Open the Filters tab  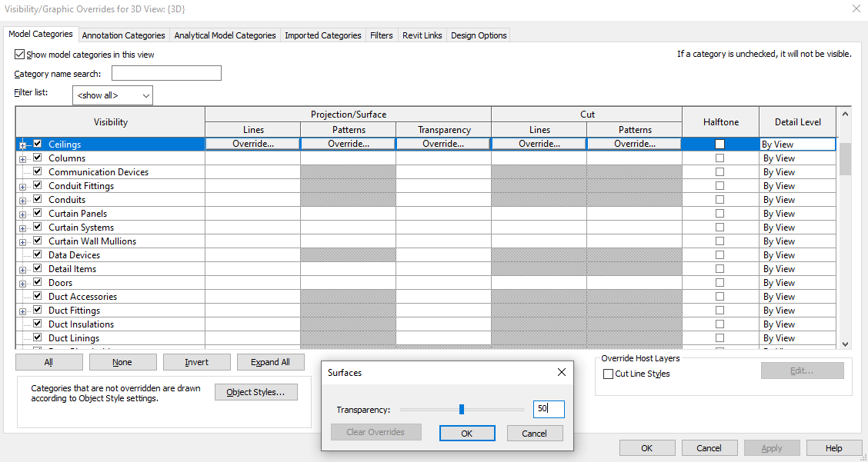[381, 35]
